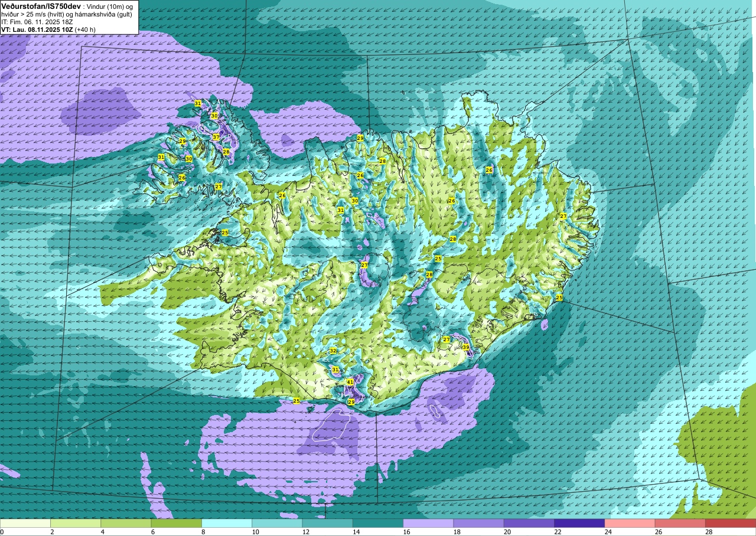Click the legend scale number 0

point(2,532)
